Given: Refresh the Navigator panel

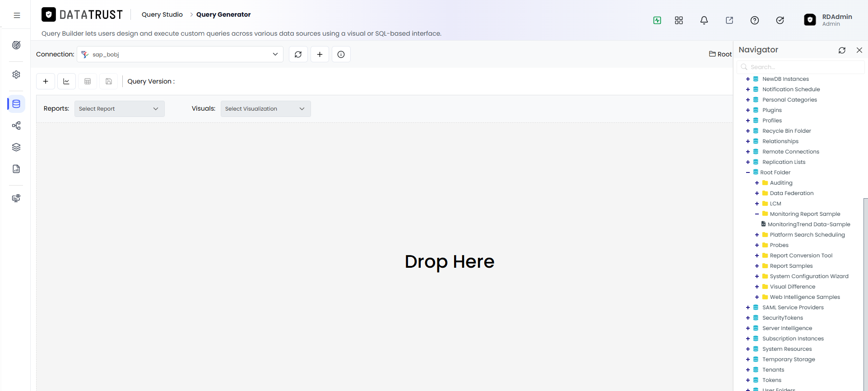Looking at the screenshot, I should click(842, 50).
